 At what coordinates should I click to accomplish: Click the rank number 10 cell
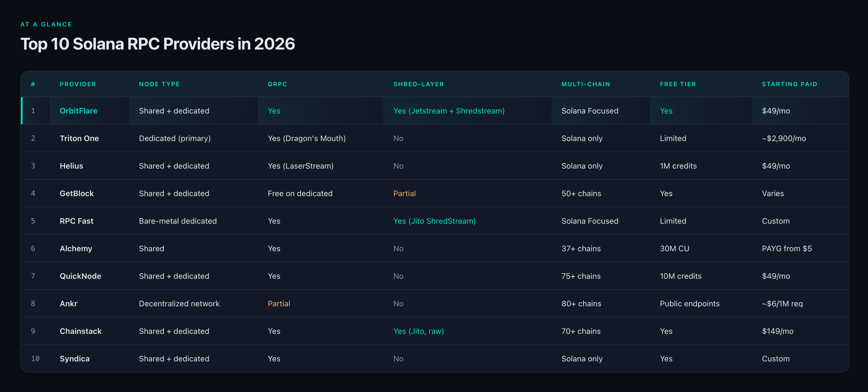pyautogui.click(x=35, y=359)
